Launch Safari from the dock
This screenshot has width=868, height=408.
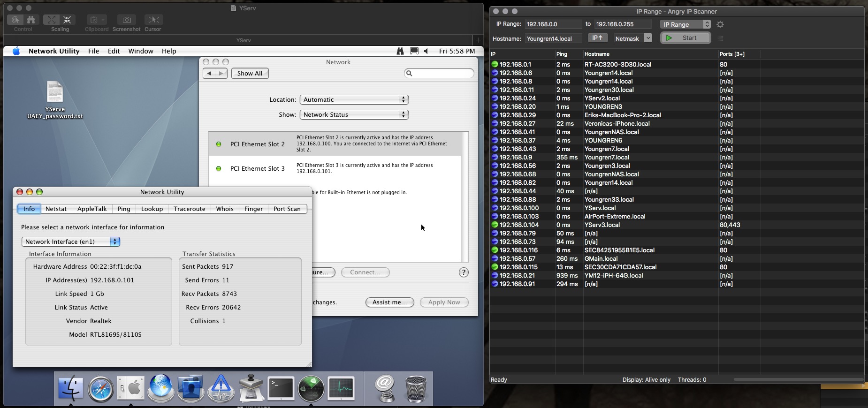coord(101,388)
